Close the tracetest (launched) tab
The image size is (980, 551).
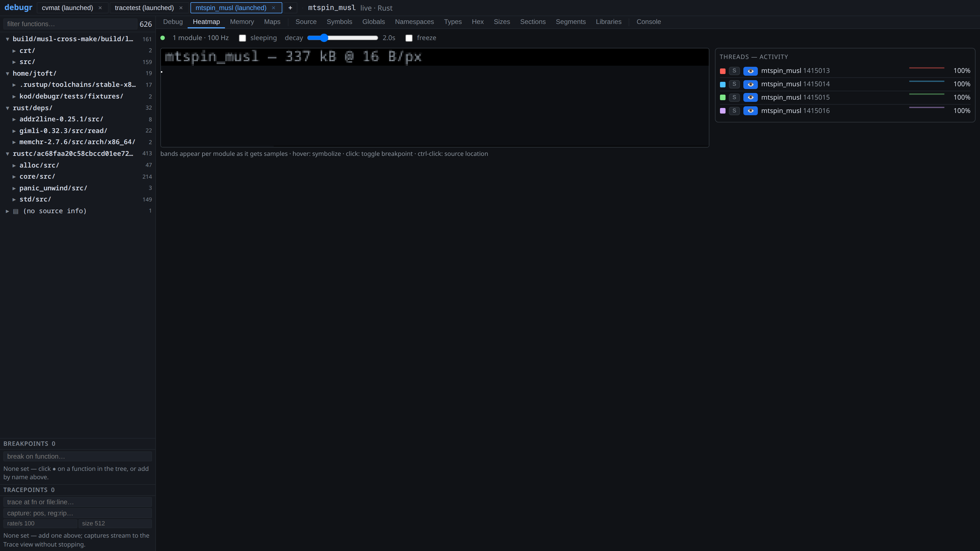pos(181,8)
